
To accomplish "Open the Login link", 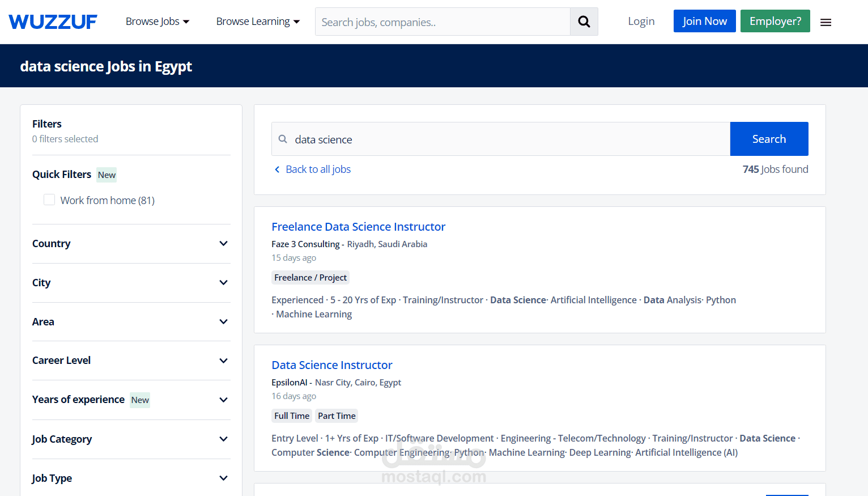I will point(641,22).
